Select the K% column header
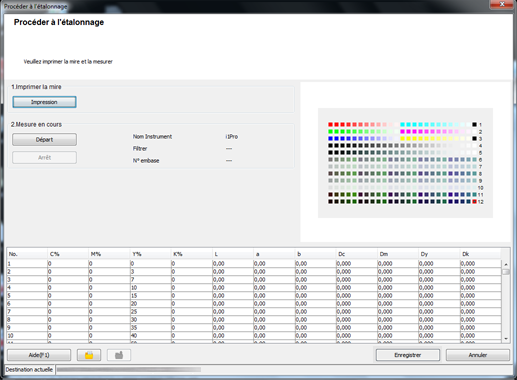 click(x=191, y=254)
